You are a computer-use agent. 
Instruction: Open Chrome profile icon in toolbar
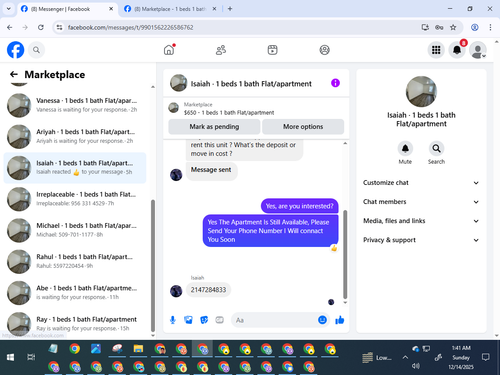tap(475, 27)
